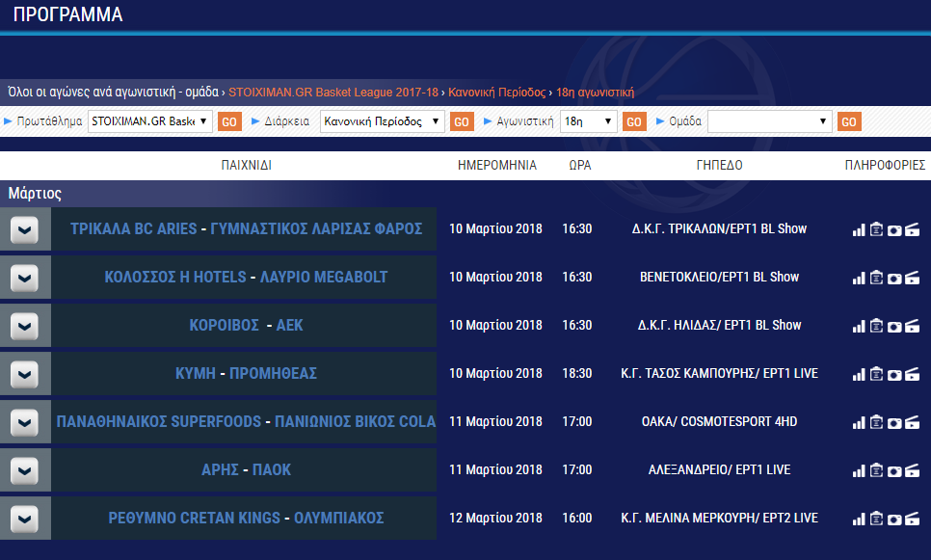Open match report clipboard for ΡΕΘΥΜΝΟ CRETAN KINGS game

tap(876, 519)
